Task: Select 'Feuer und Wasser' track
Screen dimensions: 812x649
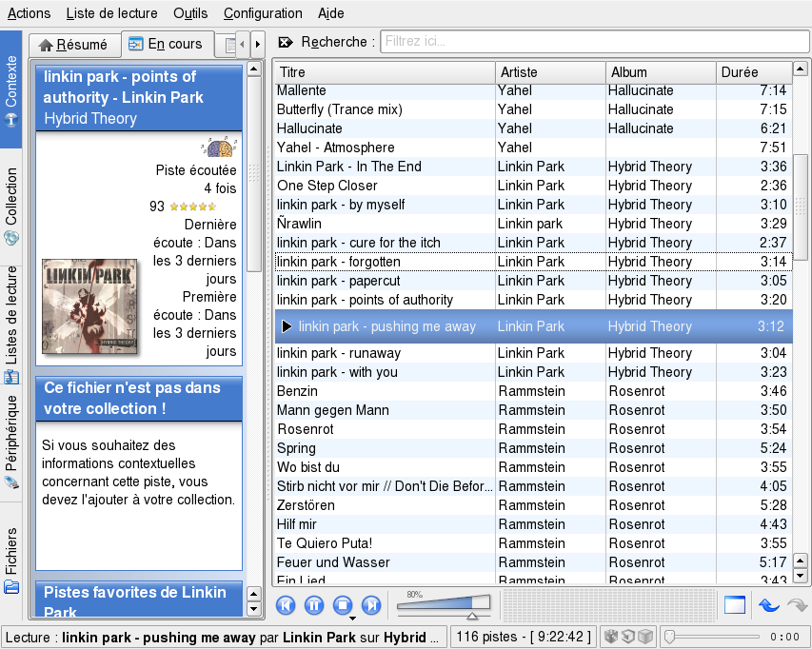Action: tap(533, 562)
